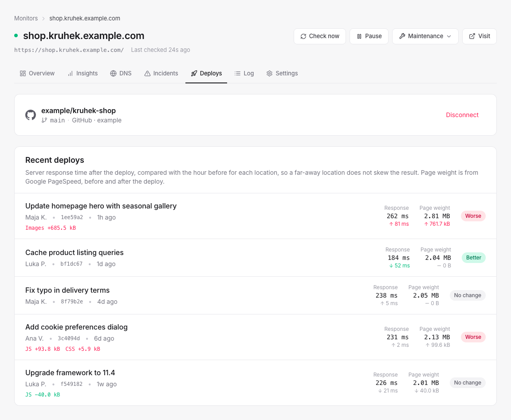Click the 184 ms response value
The image size is (511, 420).
pos(399,258)
